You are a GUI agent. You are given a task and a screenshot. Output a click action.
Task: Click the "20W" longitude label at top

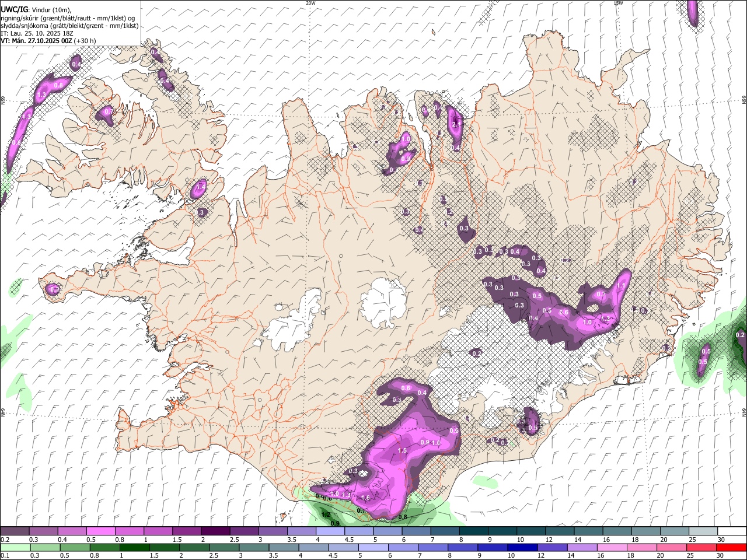(310, 3)
